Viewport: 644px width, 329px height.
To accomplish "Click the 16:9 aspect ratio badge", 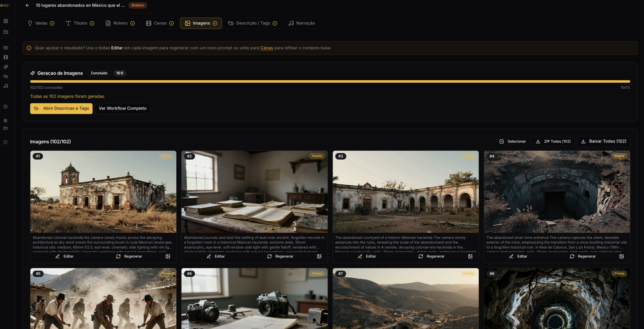I will tap(120, 73).
